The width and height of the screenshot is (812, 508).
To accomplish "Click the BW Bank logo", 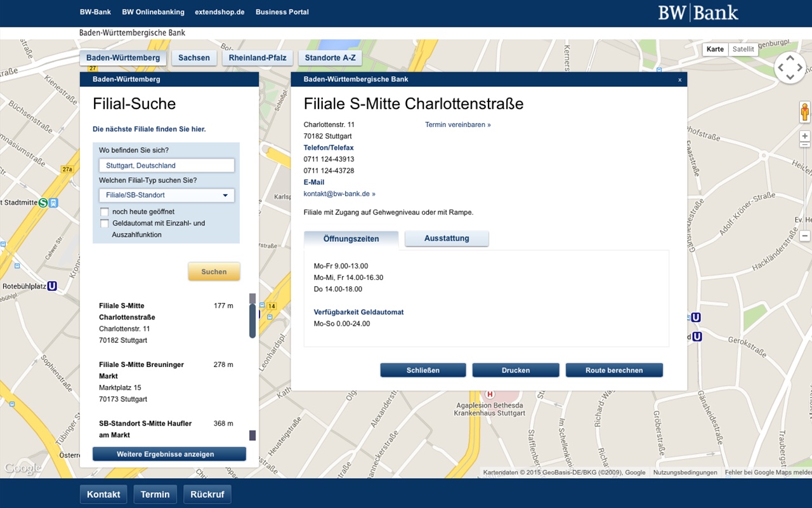I will [698, 13].
